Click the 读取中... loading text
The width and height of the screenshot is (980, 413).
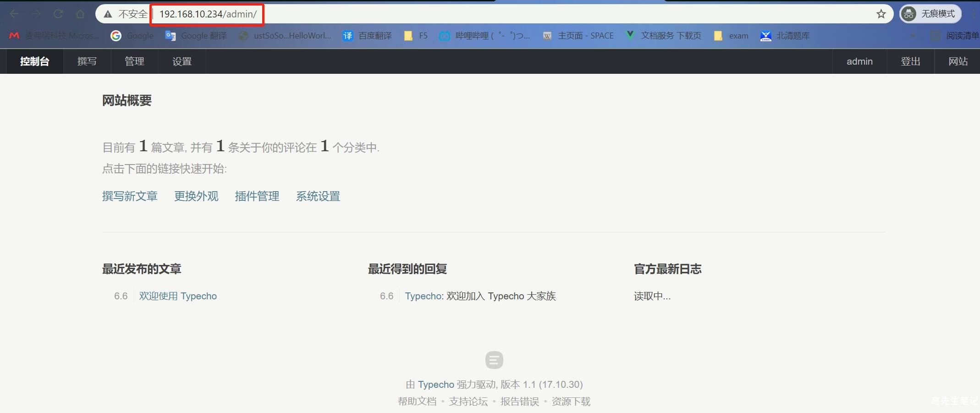pyautogui.click(x=652, y=296)
